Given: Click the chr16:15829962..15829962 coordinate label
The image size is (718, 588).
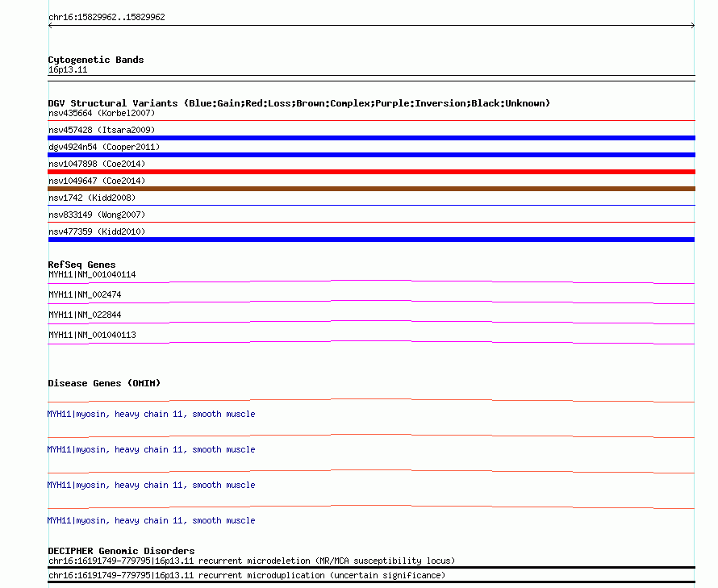Looking at the screenshot, I should pyautogui.click(x=106, y=17).
